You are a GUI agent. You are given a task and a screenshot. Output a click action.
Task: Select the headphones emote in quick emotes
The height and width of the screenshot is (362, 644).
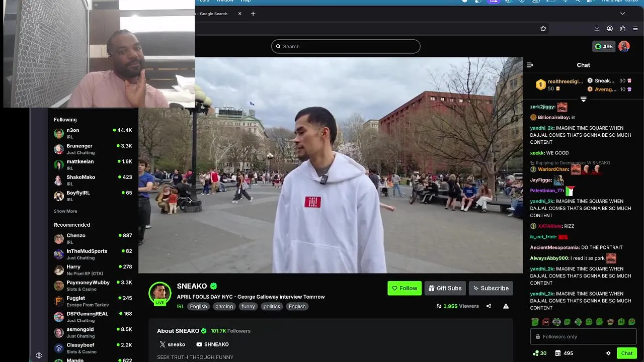556,322
